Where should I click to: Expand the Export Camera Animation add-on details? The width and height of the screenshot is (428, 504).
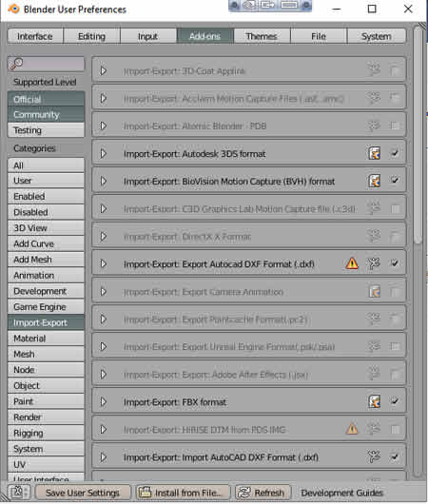pyautogui.click(x=104, y=291)
